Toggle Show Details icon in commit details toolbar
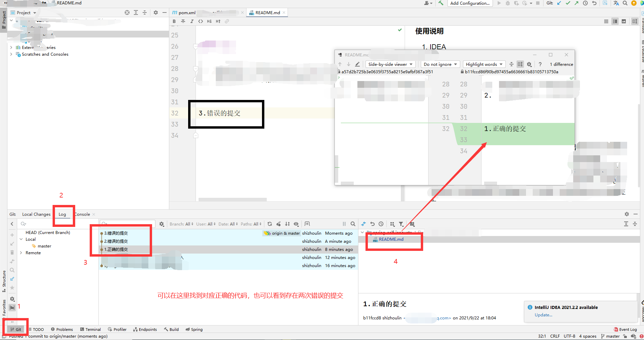This screenshot has width=644, height=340. [412, 224]
